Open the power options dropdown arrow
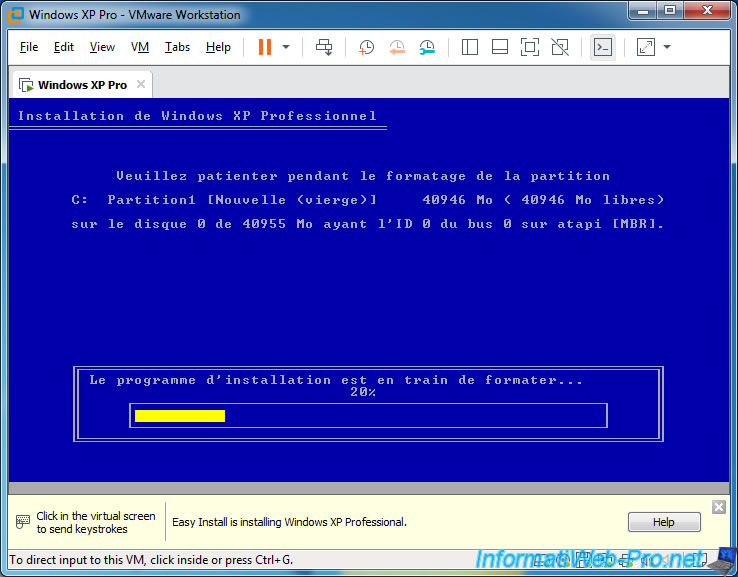 pos(286,47)
